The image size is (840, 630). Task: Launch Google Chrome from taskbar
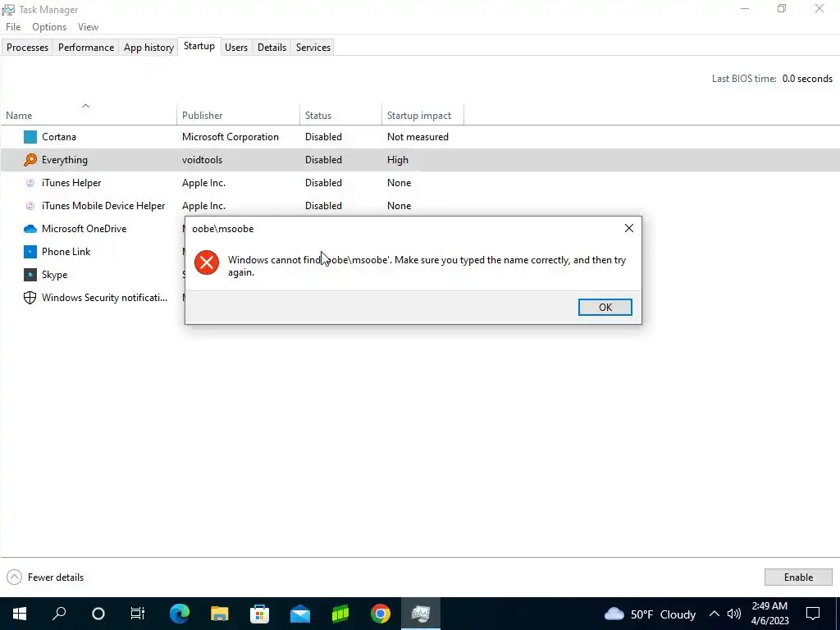tap(381, 614)
